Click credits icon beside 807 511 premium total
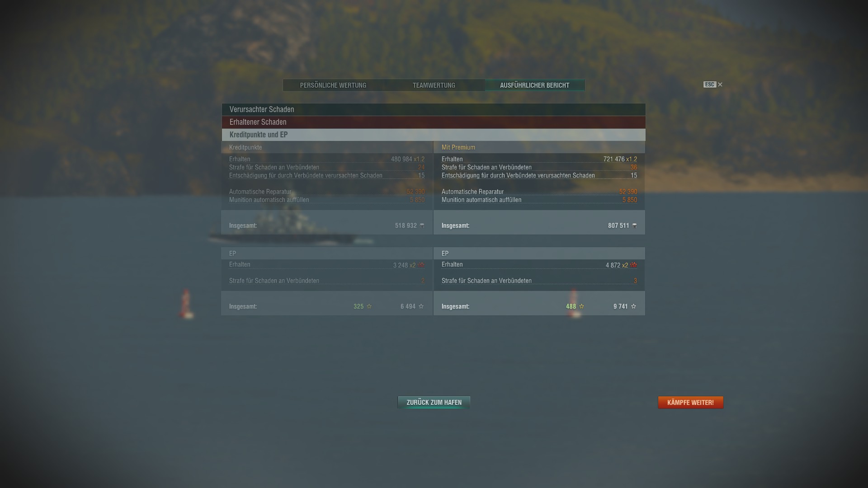 tap(634, 225)
